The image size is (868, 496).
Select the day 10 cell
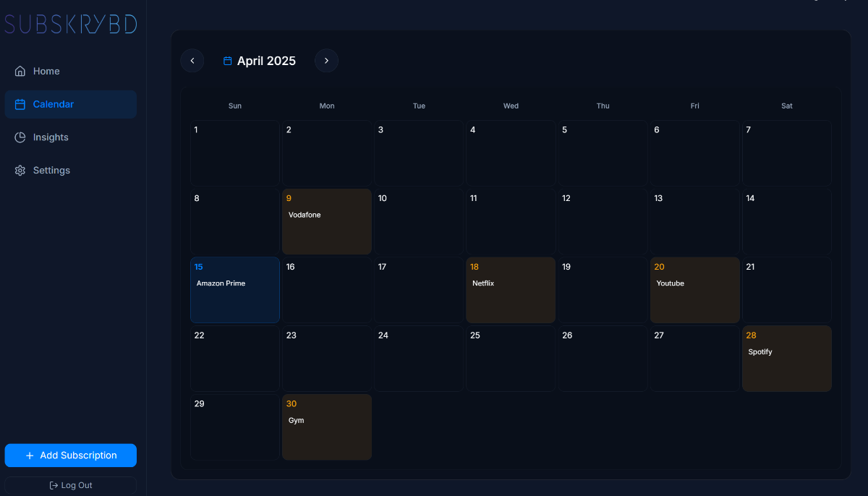click(419, 222)
